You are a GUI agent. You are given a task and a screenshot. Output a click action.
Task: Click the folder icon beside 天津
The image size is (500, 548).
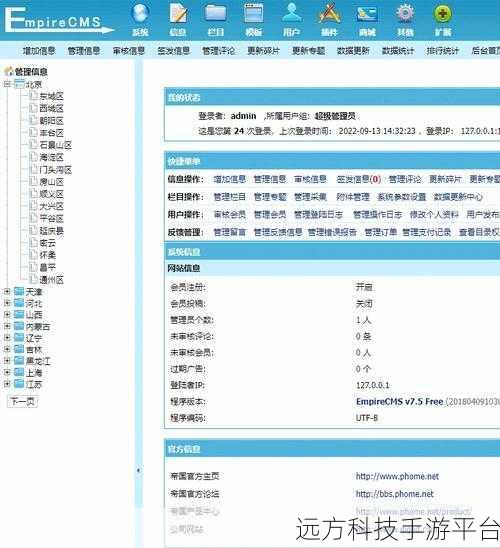coord(19,291)
